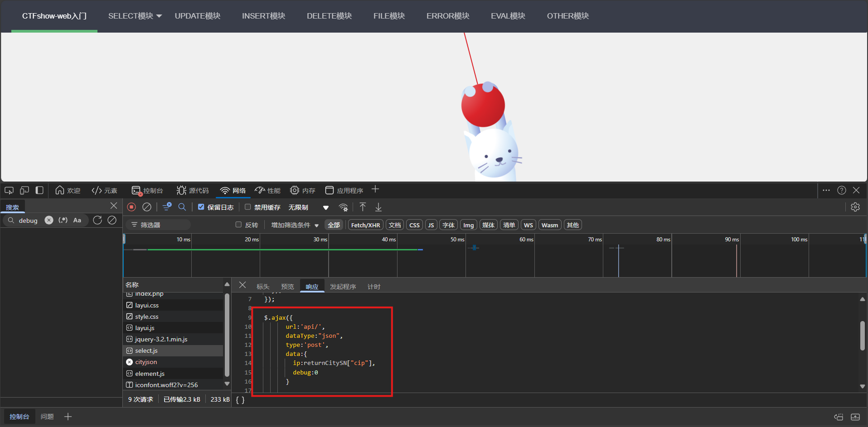Select the cityjson request

pos(146,362)
